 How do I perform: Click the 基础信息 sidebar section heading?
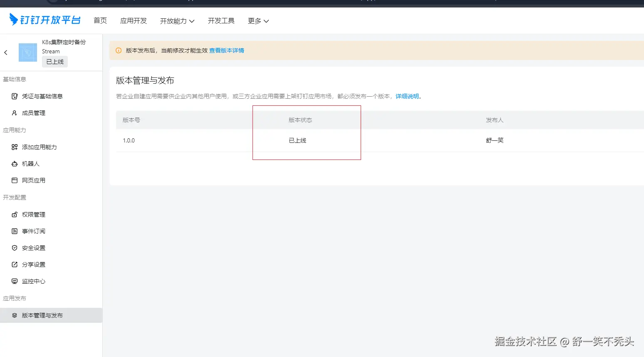pos(15,79)
